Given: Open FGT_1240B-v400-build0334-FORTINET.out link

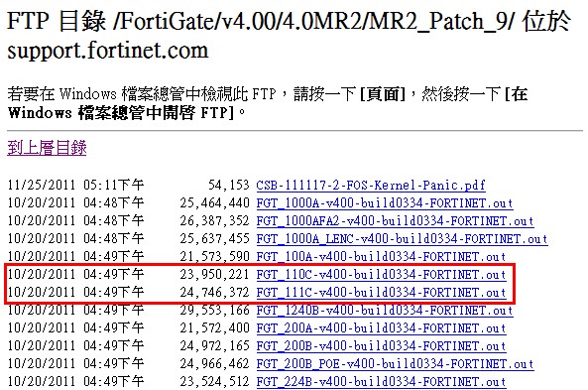Looking at the screenshot, I should pos(385,311).
